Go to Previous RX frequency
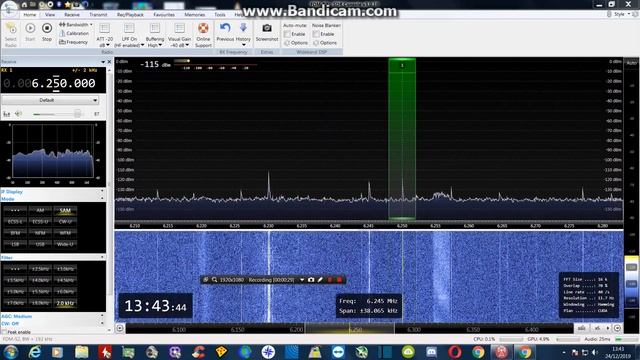The image size is (640, 360). pyautogui.click(x=225, y=32)
